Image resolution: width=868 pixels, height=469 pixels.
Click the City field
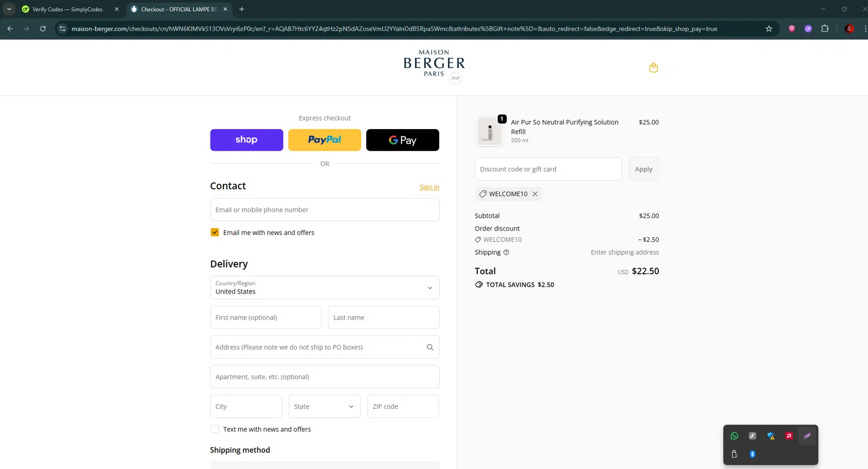point(246,406)
